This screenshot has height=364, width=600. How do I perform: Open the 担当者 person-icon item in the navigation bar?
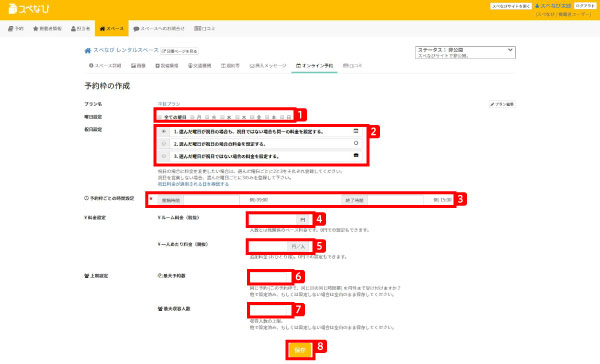pos(80,29)
